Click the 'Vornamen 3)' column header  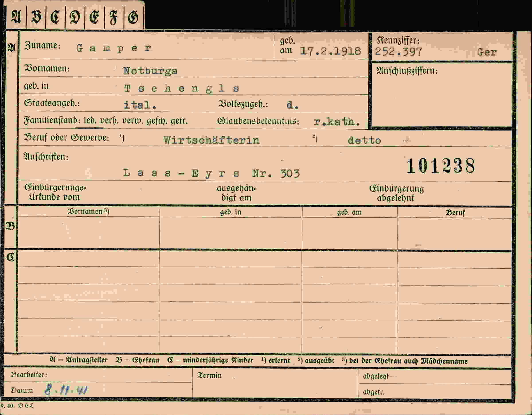[x=89, y=211]
